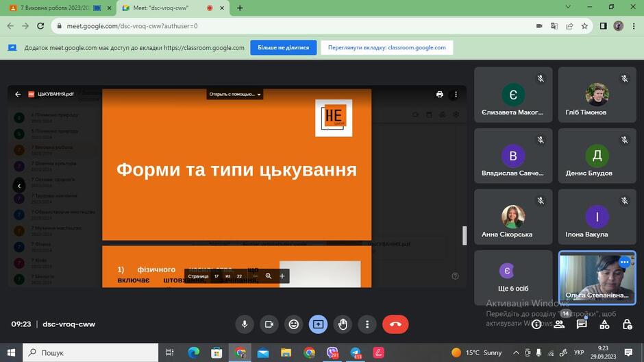The width and height of the screenshot is (644, 362).
Task: Toggle the camera in Meet controls
Action: [269, 324]
